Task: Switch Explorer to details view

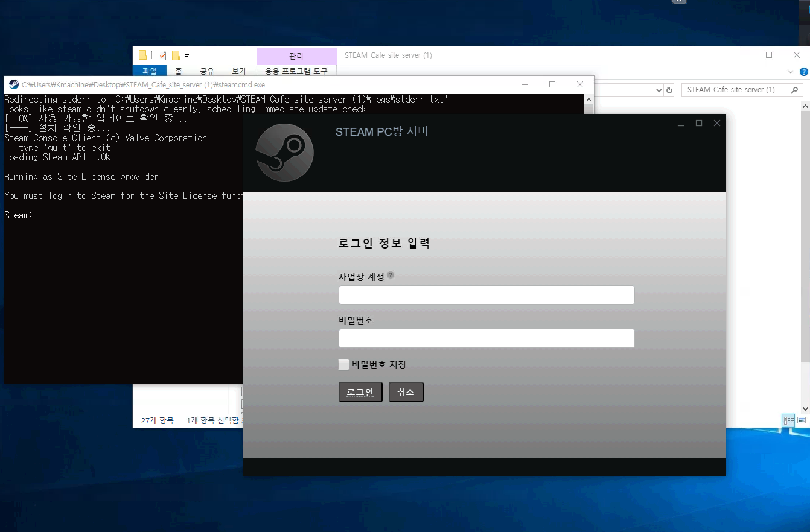Action: point(788,420)
